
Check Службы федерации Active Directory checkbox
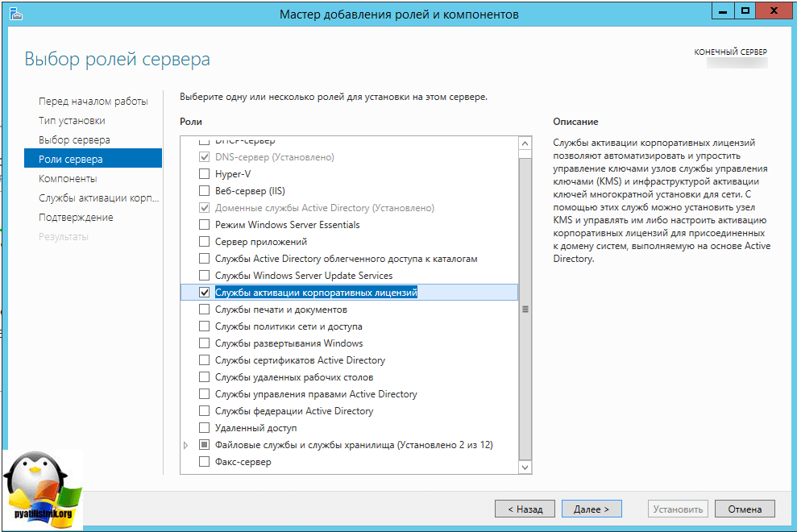[205, 411]
